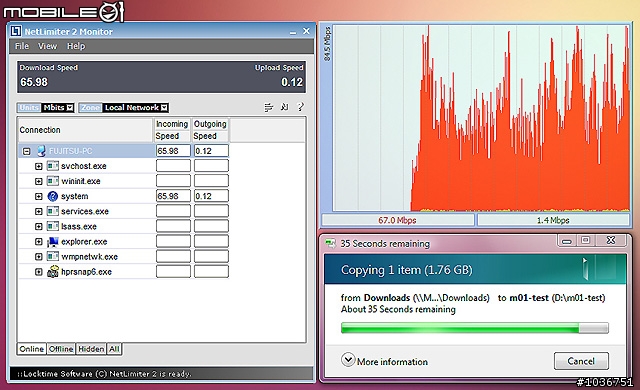
Task: Click the svchost.exe incoming speed field
Action: [x=173, y=166]
